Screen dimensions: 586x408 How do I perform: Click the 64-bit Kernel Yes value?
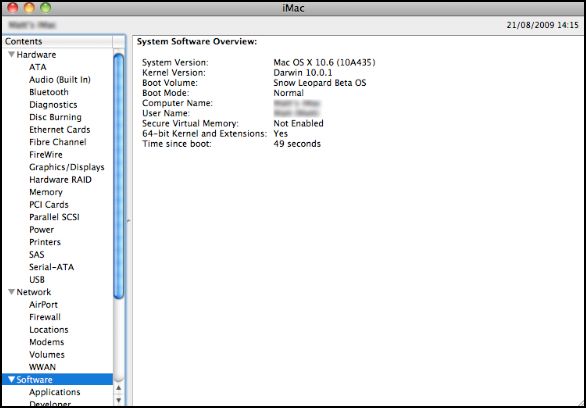pyautogui.click(x=281, y=134)
